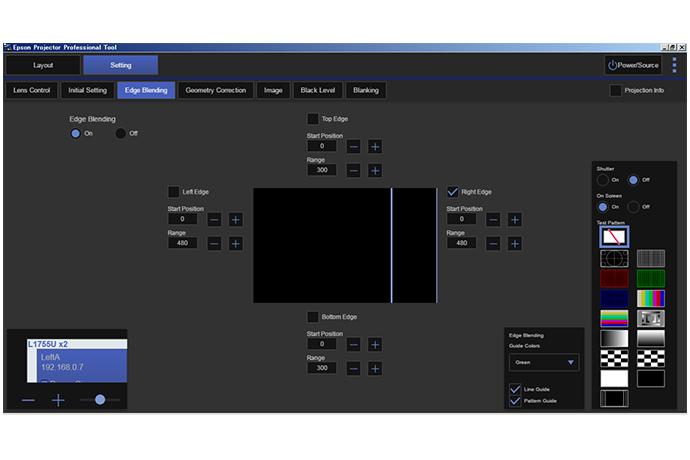Select the green grid test pattern
Screen dimensions: 690x460
point(651,278)
